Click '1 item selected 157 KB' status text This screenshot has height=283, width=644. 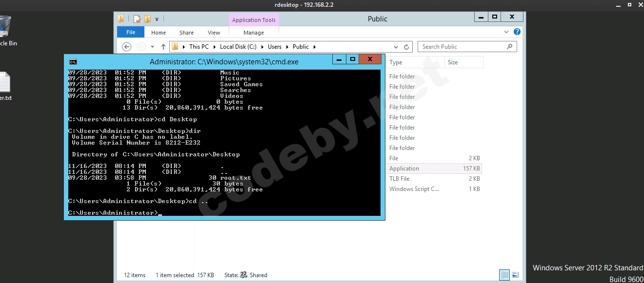point(184,275)
